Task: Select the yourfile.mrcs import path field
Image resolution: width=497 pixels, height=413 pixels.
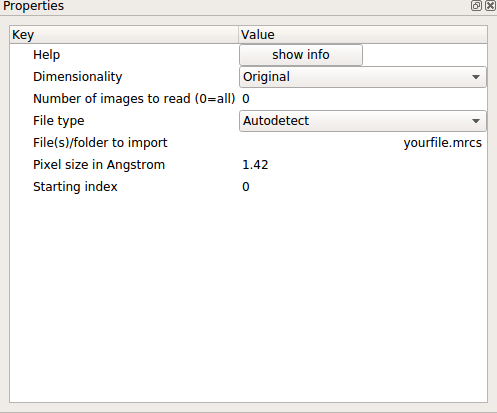Action: pyautogui.click(x=363, y=143)
